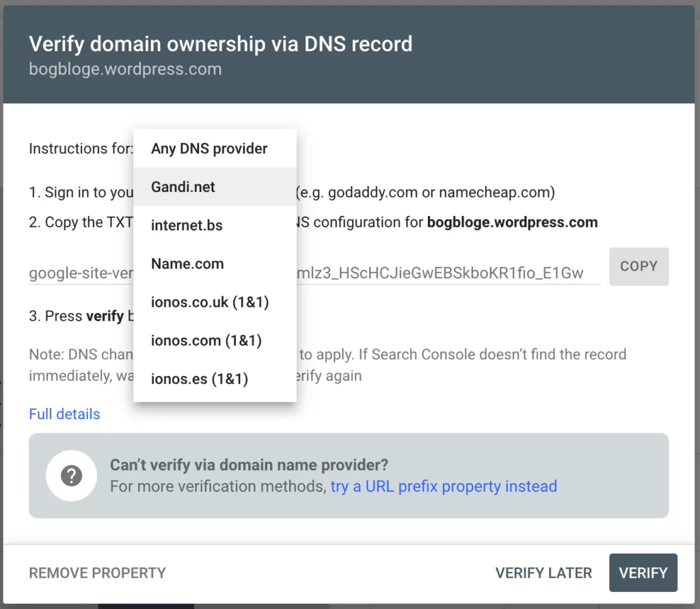Viewport: 700px width, 609px height.
Task: Pick ionos.es (1&1) from list
Action: (215, 379)
